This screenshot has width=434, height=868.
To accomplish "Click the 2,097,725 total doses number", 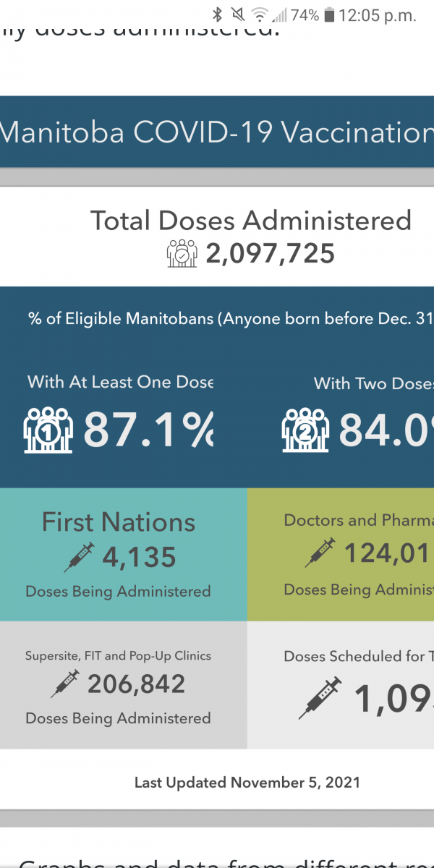I will click(270, 254).
